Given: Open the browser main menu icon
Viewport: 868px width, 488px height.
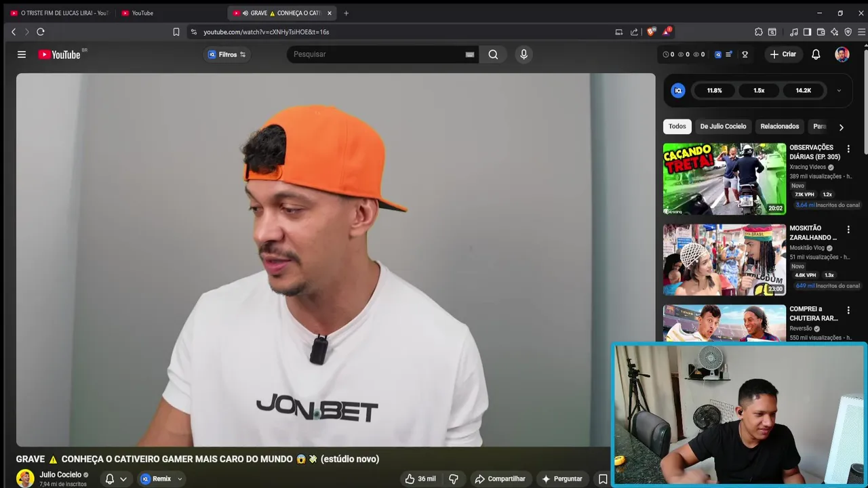Looking at the screenshot, I should click(862, 32).
